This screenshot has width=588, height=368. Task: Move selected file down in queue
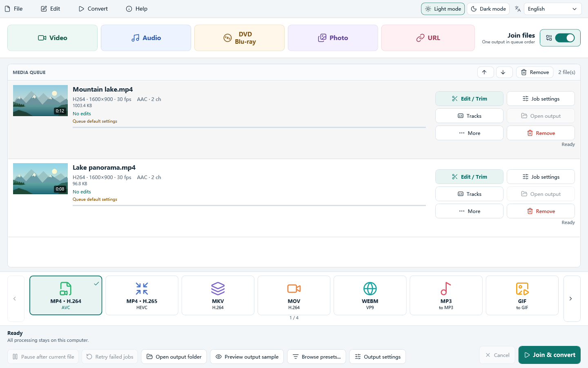(x=504, y=72)
